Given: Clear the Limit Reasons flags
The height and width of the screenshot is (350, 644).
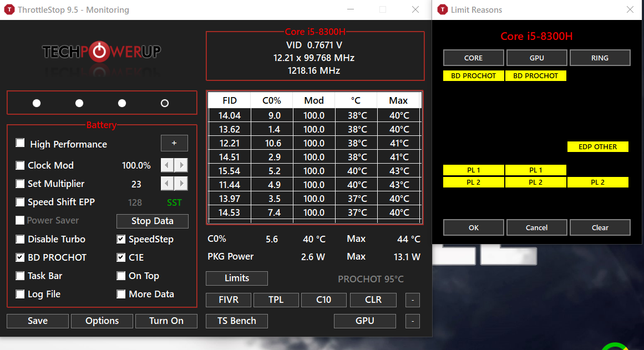Looking at the screenshot, I should pos(600,227).
